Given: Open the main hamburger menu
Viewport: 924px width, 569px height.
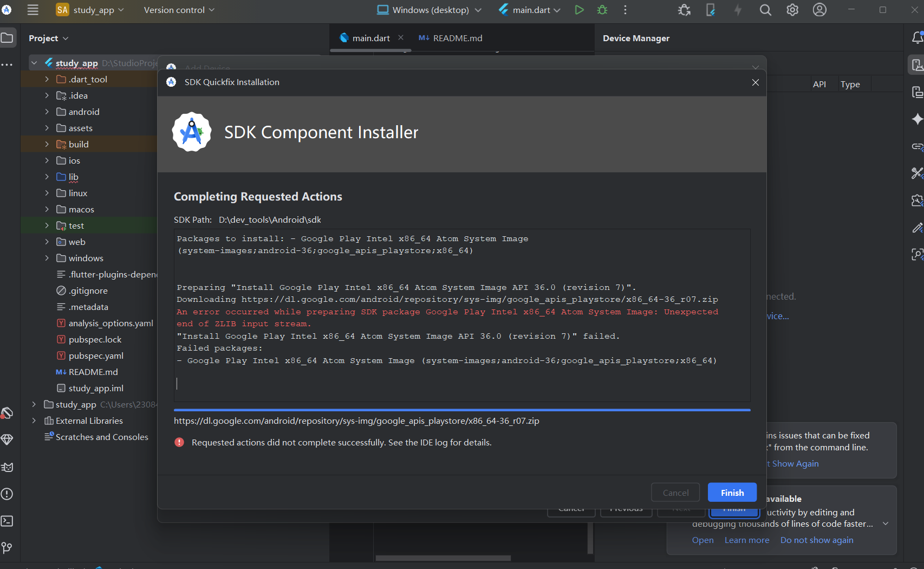Looking at the screenshot, I should [x=33, y=10].
